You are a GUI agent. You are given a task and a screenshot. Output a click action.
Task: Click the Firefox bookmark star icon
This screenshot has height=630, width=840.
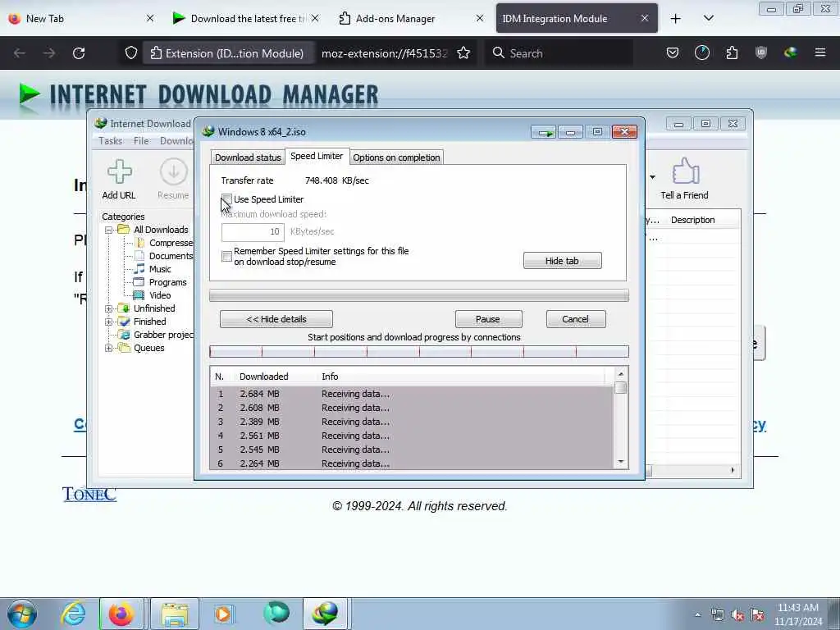point(463,53)
